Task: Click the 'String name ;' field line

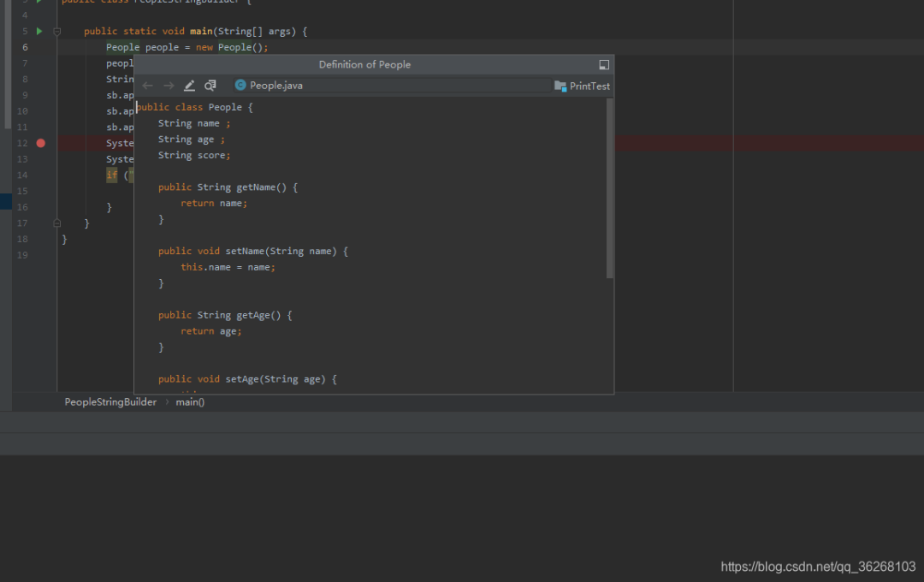Action: (194, 123)
